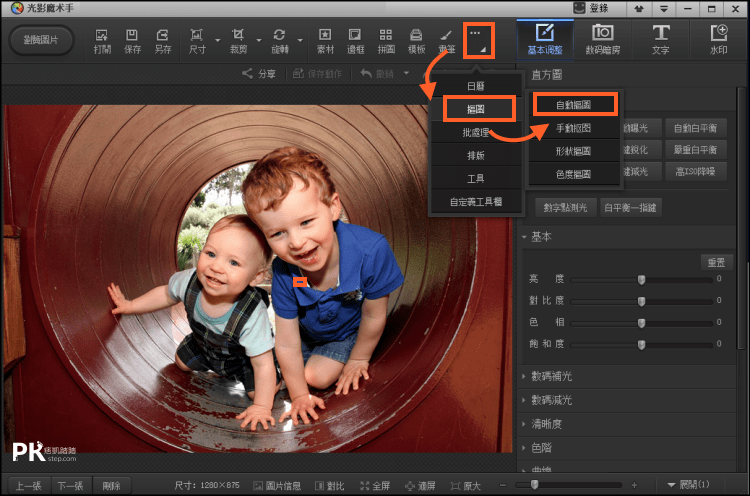Viewport: 750px width, 496px height.
Task: Click the 刪除 (Delete) button
Action: coord(112,486)
